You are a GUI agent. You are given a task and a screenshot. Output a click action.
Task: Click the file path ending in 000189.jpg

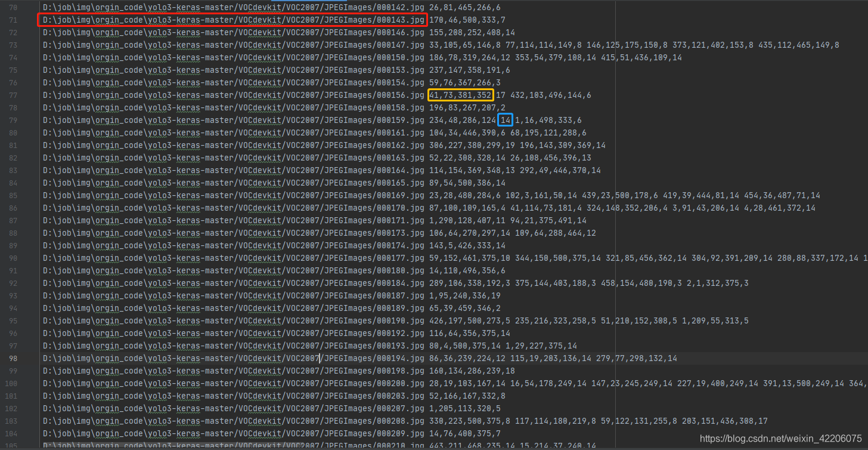click(x=234, y=309)
